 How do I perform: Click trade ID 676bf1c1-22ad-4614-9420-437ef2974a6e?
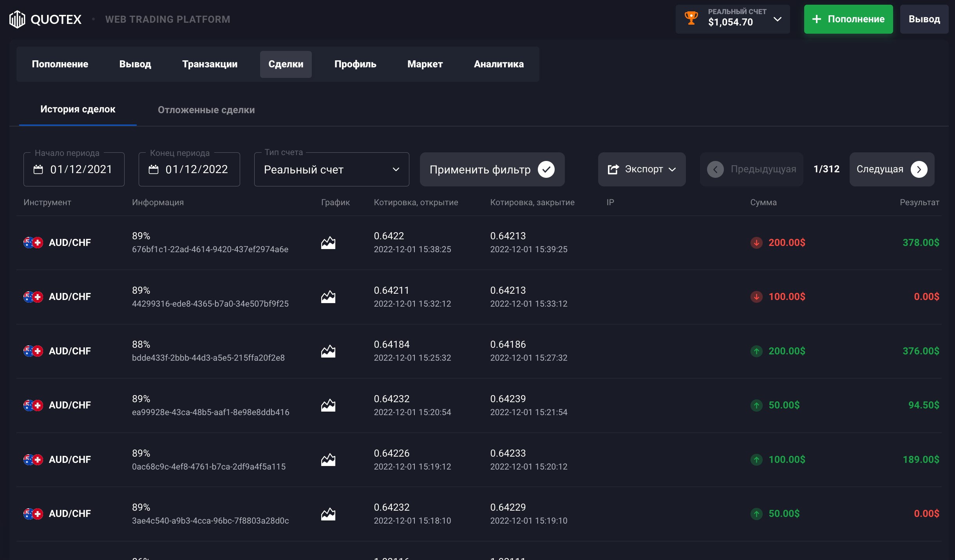click(x=210, y=249)
